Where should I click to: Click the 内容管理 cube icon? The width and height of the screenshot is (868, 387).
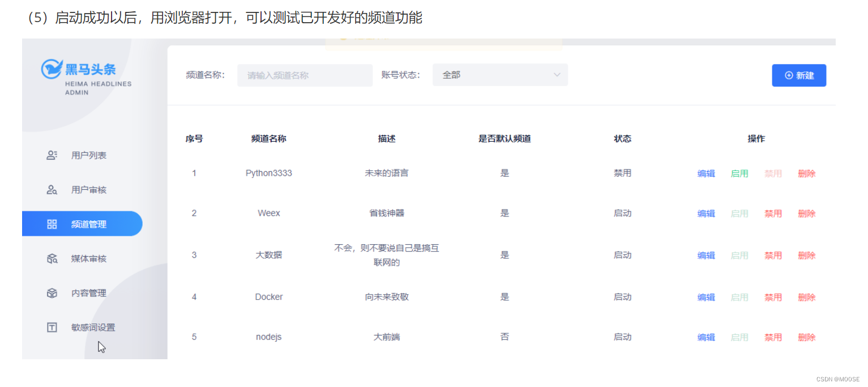click(52, 293)
